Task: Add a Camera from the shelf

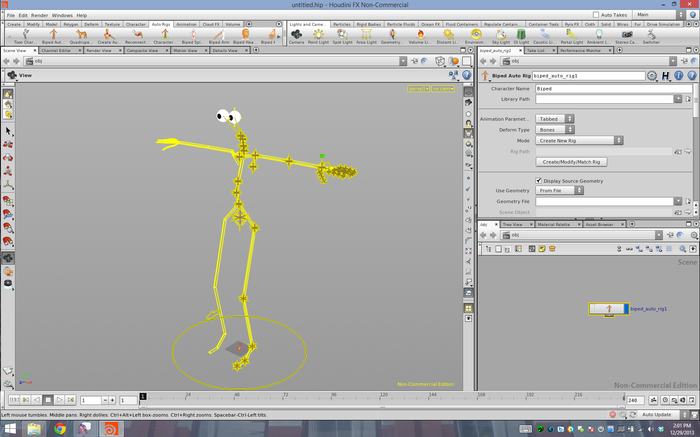Action: click(x=296, y=36)
